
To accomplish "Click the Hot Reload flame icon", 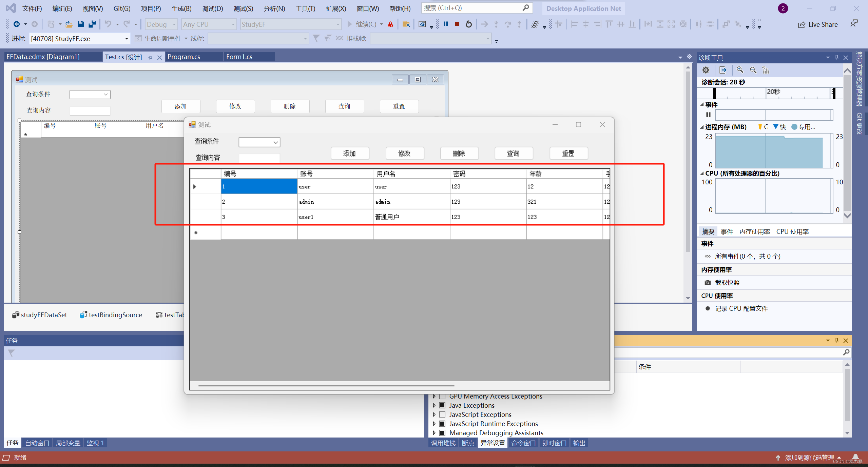I will (391, 24).
